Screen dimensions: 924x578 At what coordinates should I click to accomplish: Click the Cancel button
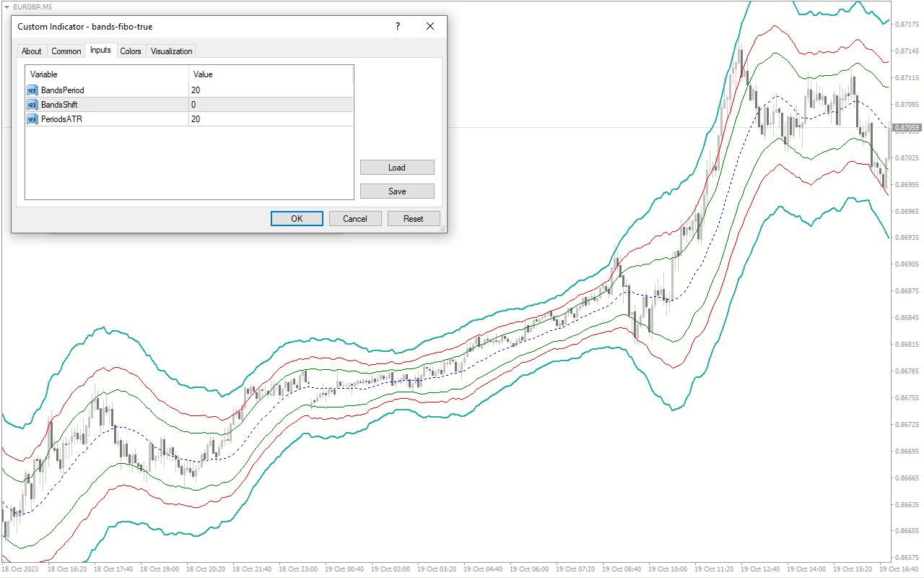point(355,219)
